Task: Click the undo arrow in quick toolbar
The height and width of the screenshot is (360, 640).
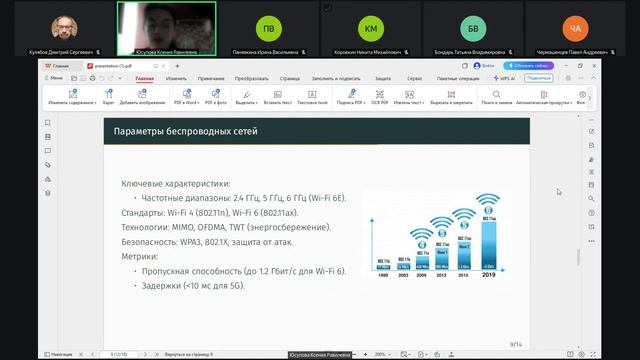Action: [x=102, y=78]
